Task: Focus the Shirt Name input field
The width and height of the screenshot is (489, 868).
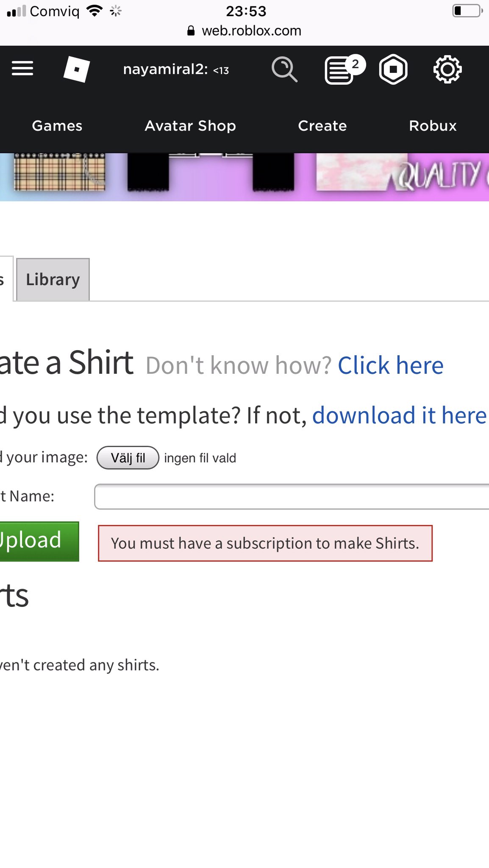Action: (292, 496)
